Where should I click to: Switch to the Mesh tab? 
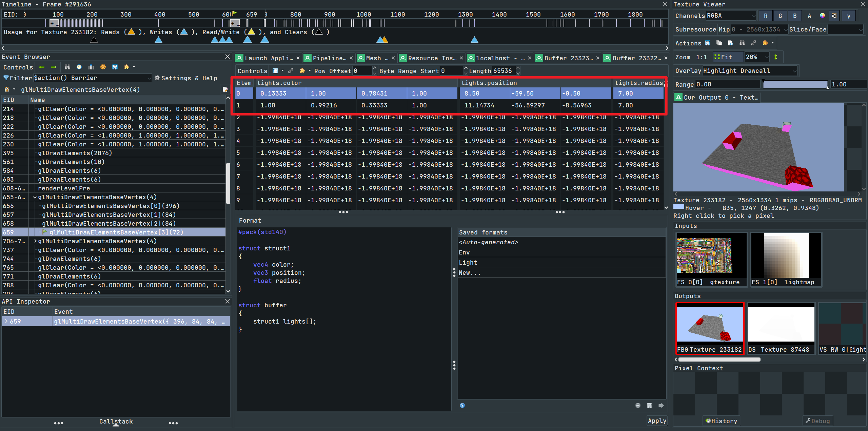tap(373, 58)
